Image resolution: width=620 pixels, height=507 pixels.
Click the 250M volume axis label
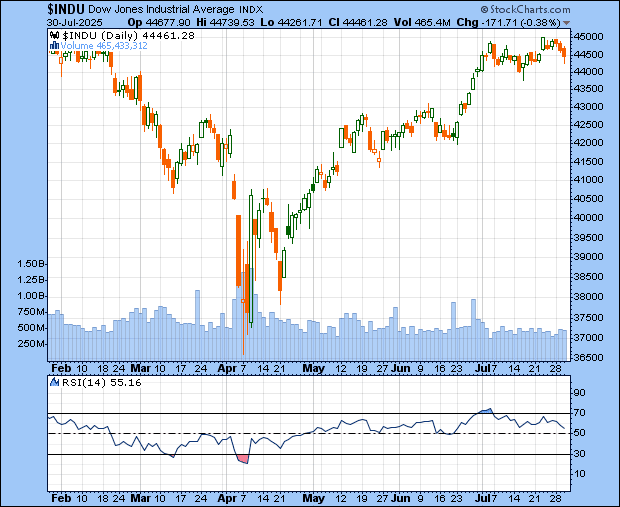click(31, 344)
